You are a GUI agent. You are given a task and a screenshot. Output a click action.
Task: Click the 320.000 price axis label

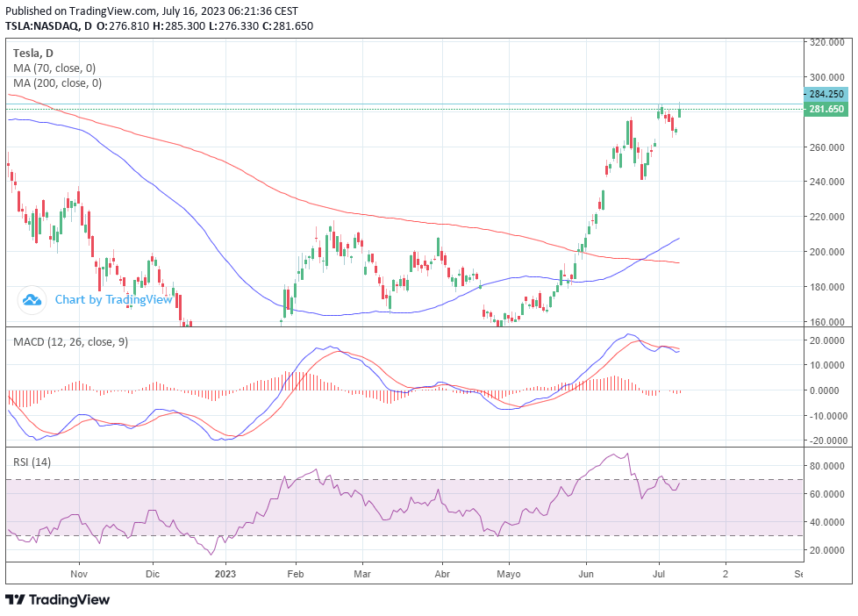pyautogui.click(x=826, y=42)
